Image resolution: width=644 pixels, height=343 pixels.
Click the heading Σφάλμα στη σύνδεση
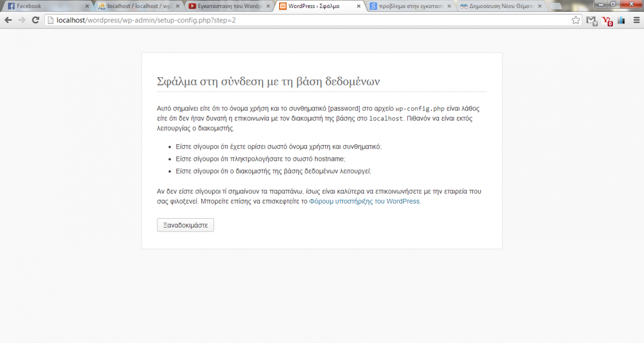(268, 81)
